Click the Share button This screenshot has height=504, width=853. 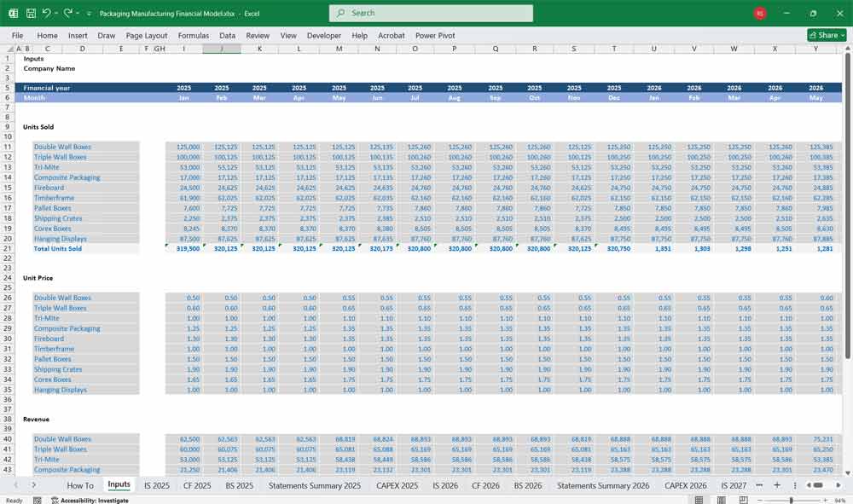[x=826, y=35]
